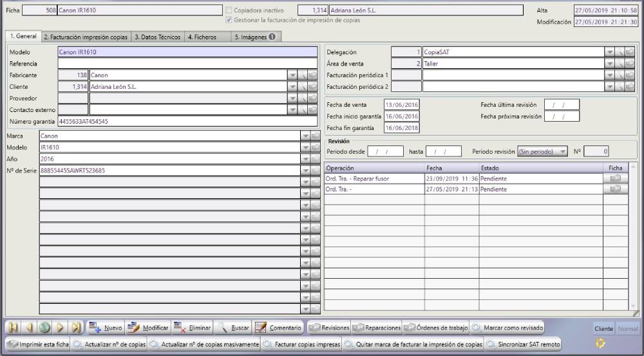644x356 pixels.
Task: Click the folder icon for Facturación periódica 1
Action: (x=630, y=75)
